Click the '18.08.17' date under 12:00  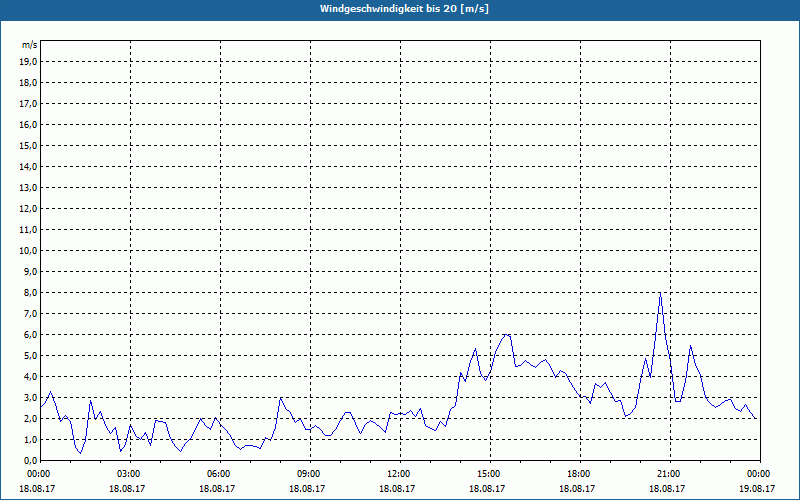[397, 488]
